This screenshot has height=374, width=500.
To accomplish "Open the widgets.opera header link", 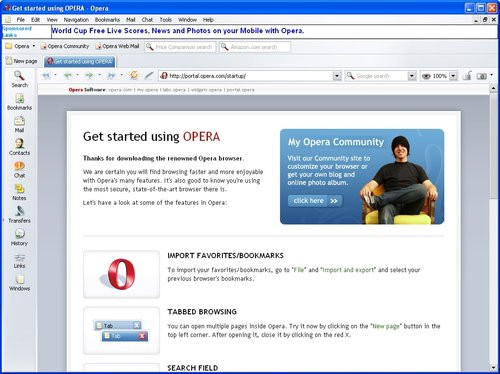I will coord(206,90).
